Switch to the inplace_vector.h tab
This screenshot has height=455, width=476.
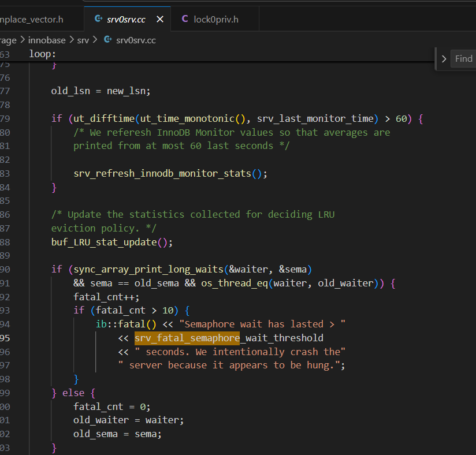(x=32, y=19)
